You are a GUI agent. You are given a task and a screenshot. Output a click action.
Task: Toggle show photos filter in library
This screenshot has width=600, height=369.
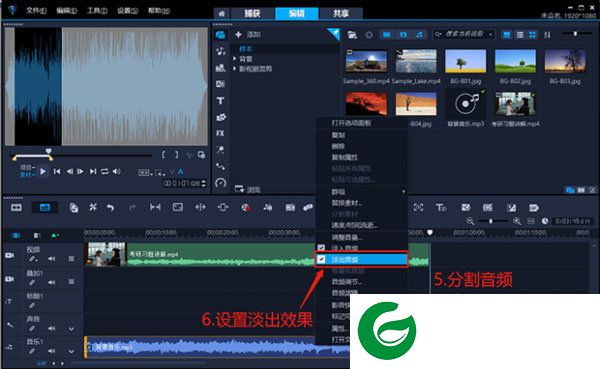[x=403, y=35]
